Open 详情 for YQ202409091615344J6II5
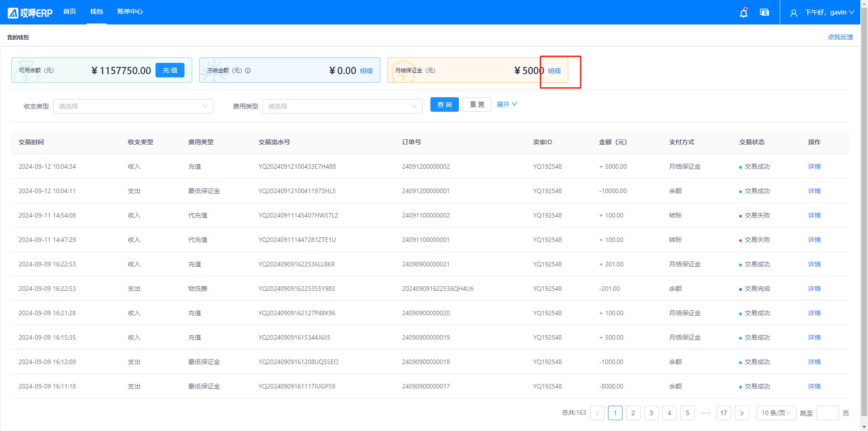 814,337
